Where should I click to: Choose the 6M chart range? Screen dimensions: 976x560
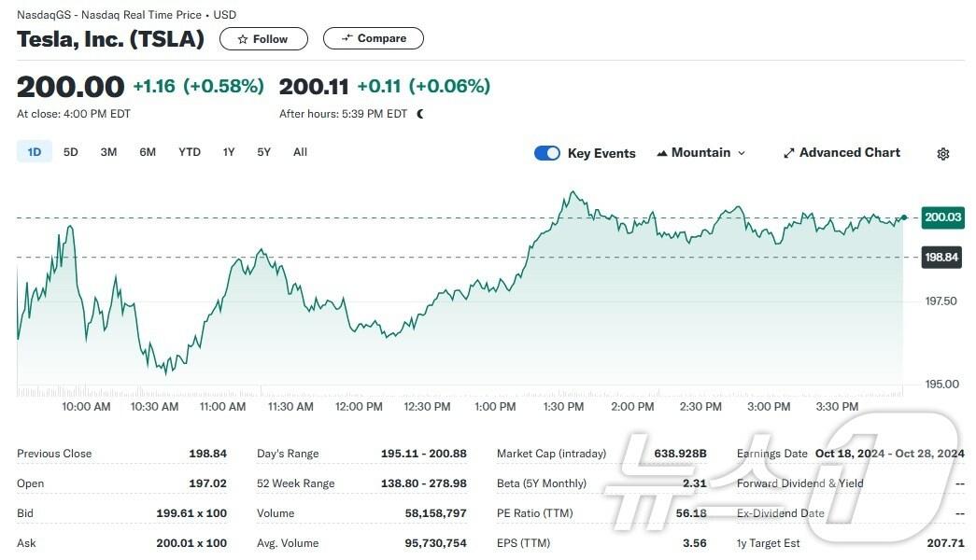point(148,152)
